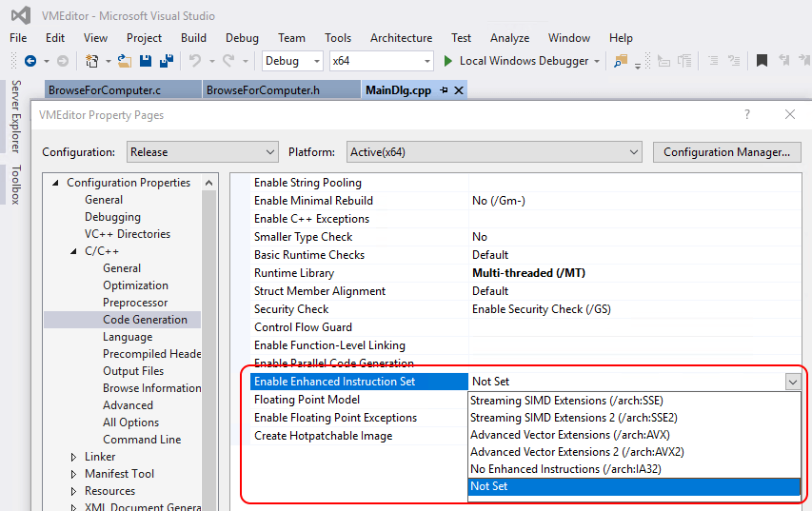Click the Open File folder icon
The height and width of the screenshot is (511, 812).
[125, 61]
